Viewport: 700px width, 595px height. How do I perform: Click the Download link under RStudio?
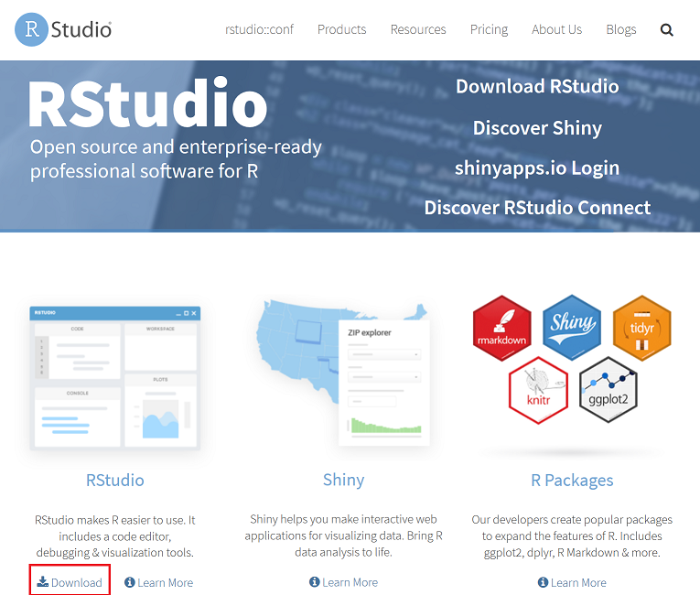tap(70, 582)
